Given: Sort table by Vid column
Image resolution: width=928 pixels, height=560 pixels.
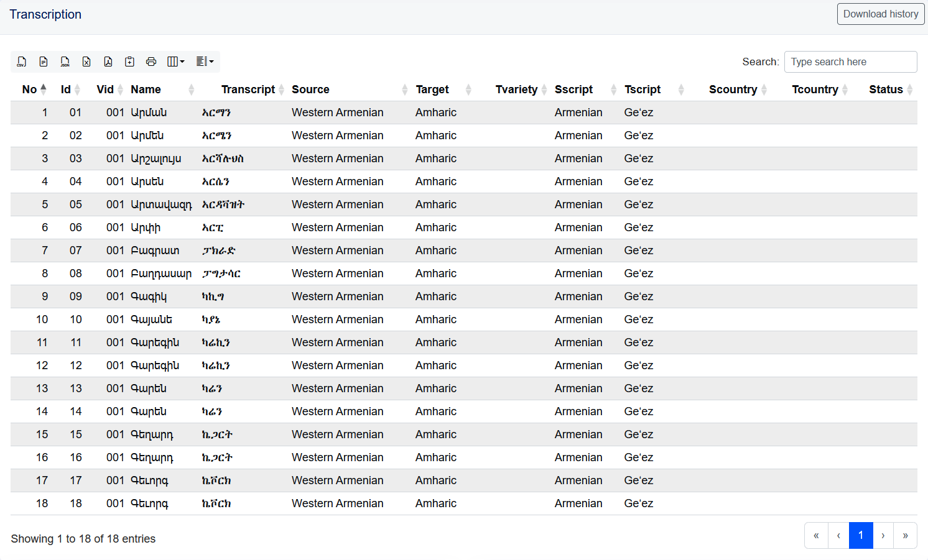Looking at the screenshot, I should tap(109, 90).
